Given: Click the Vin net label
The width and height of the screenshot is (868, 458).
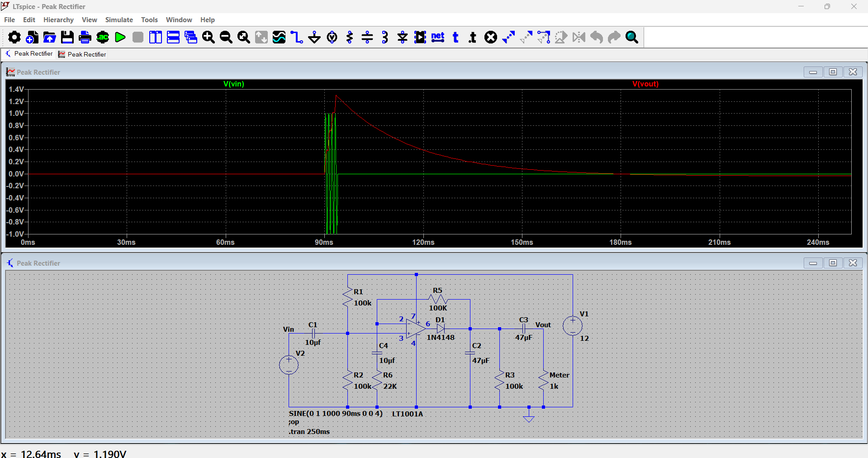Looking at the screenshot, I should coord(289,329).
